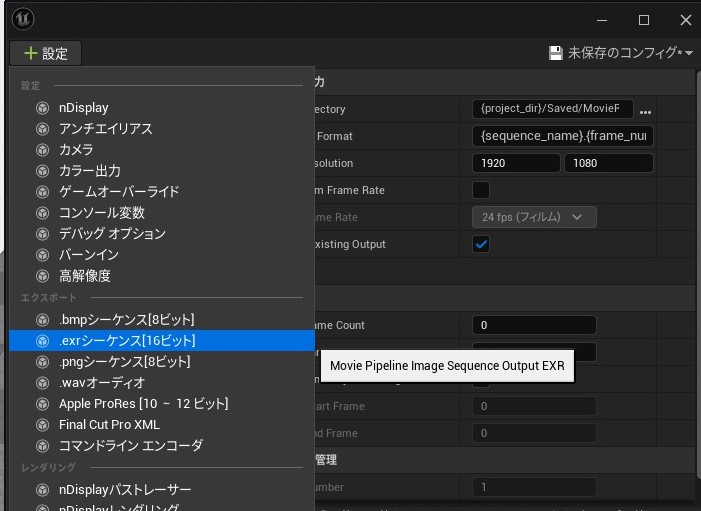
Task: Choose the .pngシーケンス[8ビット] export
Action: pyautogui.click(x=162, y=362)
